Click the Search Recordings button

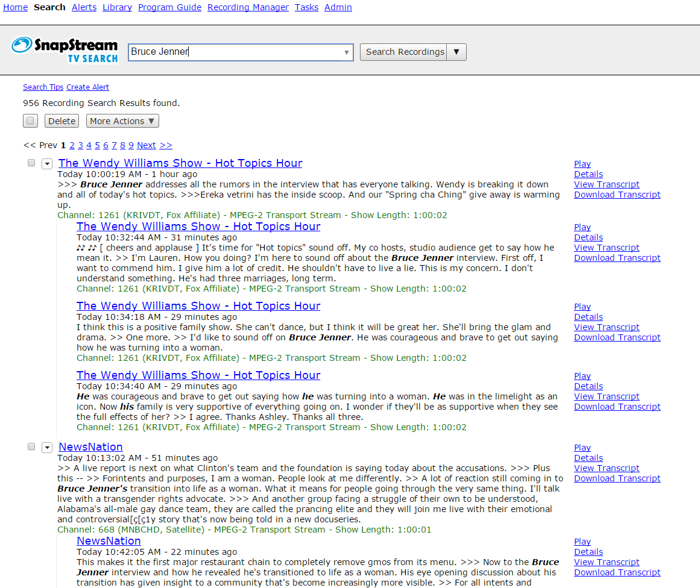pyautogui.click(x=403, y=52)
